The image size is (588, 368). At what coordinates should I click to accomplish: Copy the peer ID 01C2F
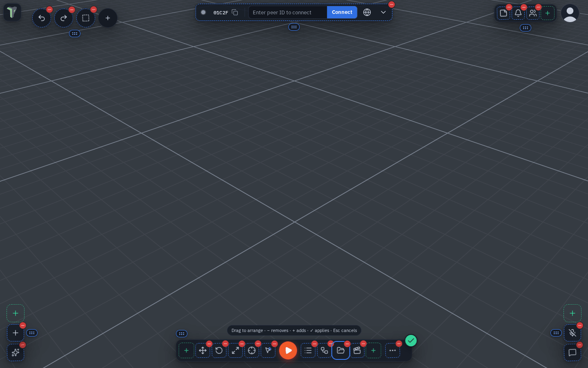pos(235,12)
